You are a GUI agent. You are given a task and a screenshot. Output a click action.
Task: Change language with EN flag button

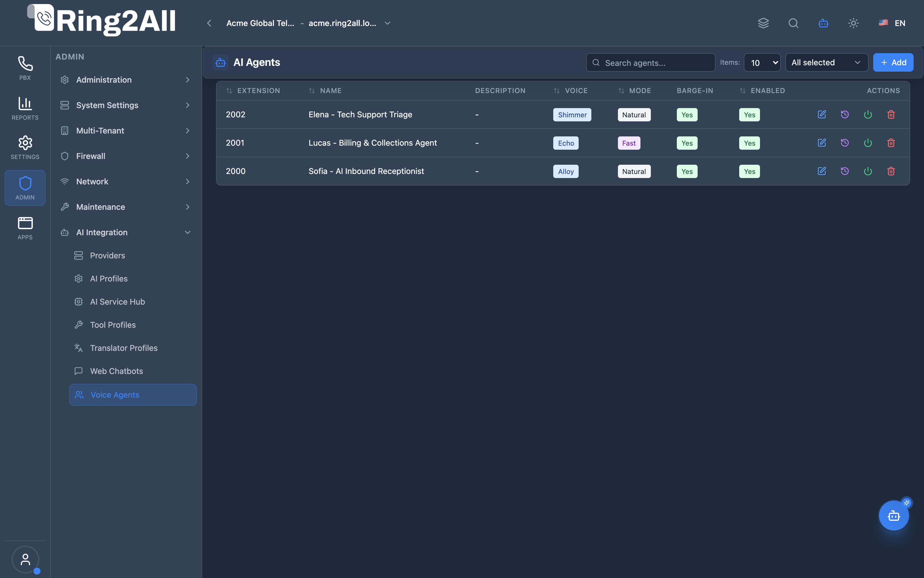(x=892, y=23)
